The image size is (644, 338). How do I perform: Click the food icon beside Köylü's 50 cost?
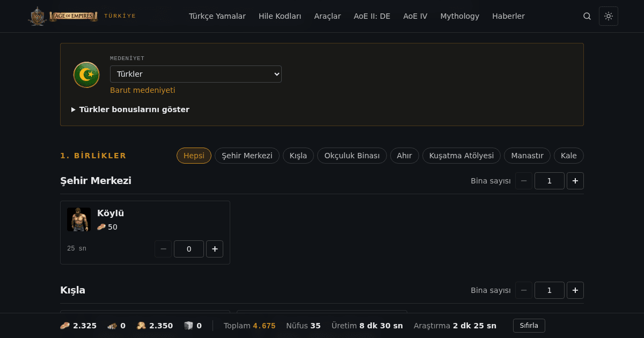click(101, 227)
